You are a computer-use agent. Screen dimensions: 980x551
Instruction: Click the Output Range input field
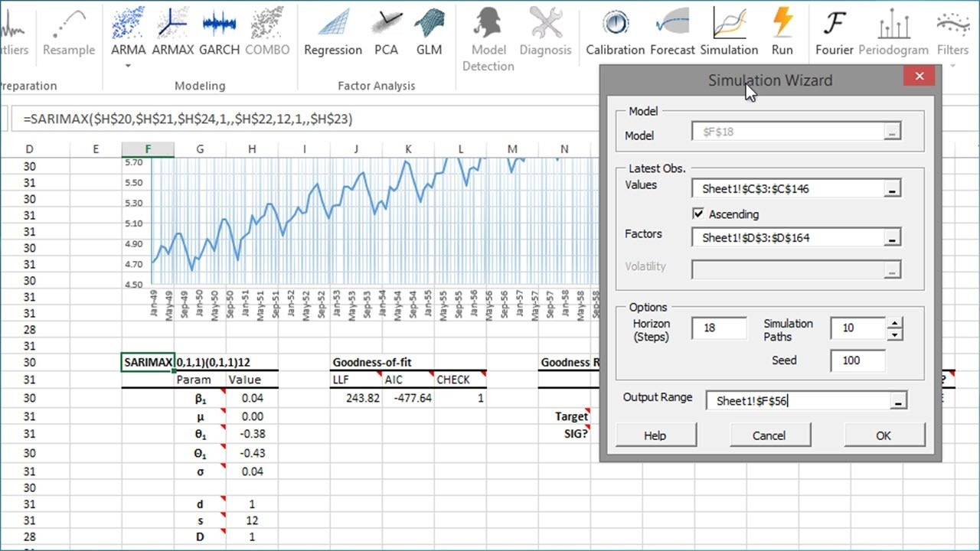coord(797,401)
